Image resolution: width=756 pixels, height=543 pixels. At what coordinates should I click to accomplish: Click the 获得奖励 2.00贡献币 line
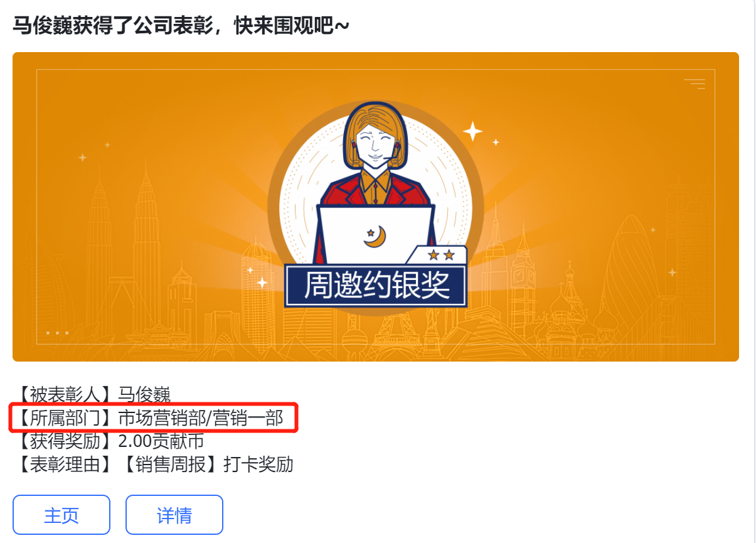point(109,441)
